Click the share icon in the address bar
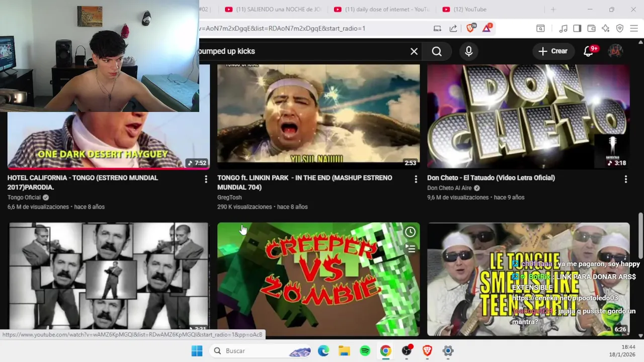Image resolution: width=644 pixels, height=362 pixels. [x=453, y=28]
